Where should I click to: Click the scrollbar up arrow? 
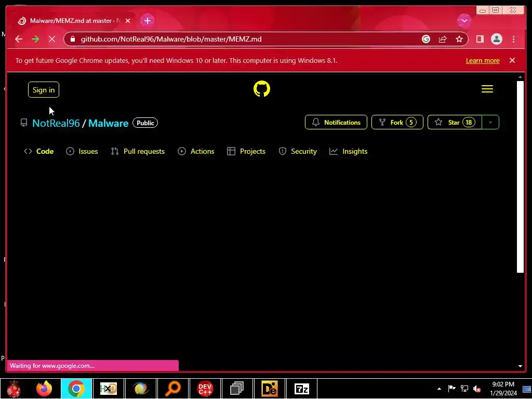coord(520,77)
